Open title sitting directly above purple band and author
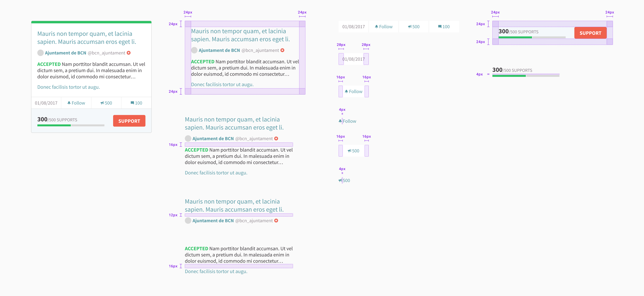The image size is (644, 296). click(x=234, y=206)
